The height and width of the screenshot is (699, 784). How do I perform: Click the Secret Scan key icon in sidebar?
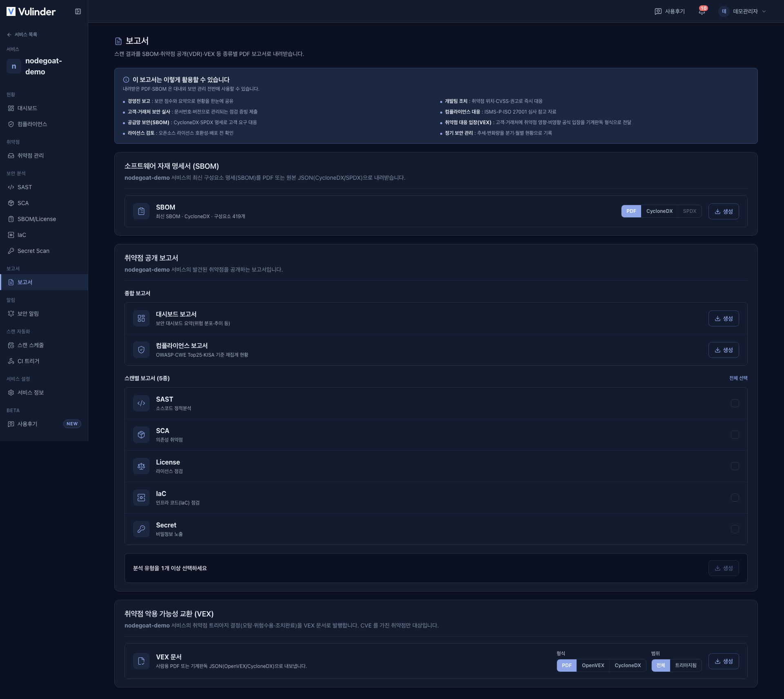(11, 251)
